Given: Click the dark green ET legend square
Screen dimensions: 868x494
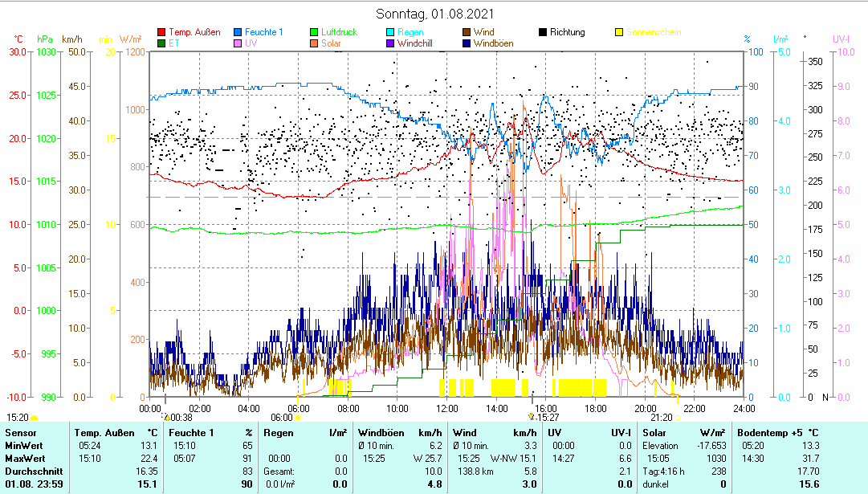Looking at the screenshot, I should point(162,43).
